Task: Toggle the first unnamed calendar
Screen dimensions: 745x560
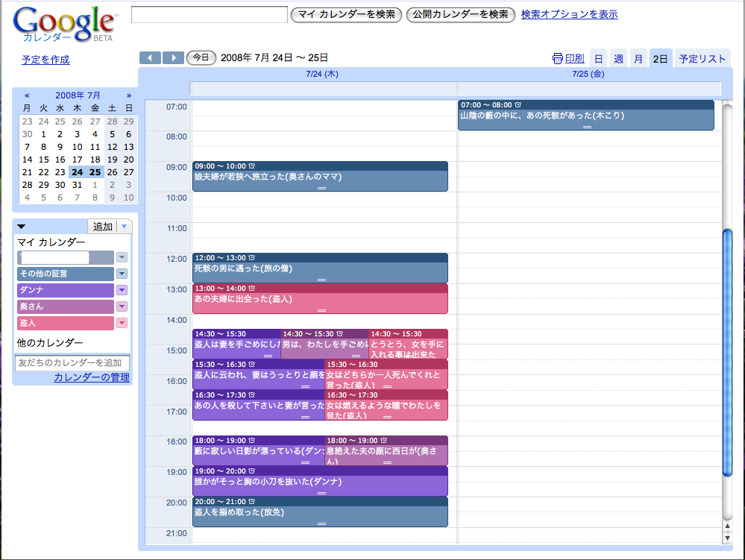Action: click(66, 257)
